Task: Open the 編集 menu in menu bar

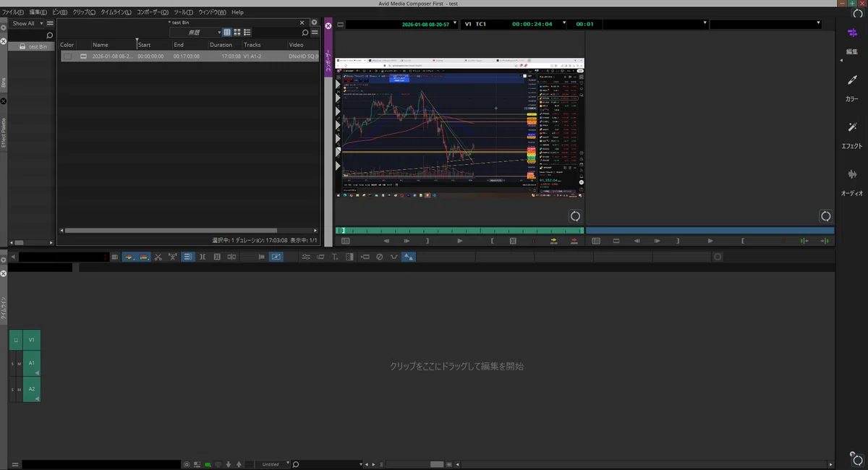Action: 38,12
